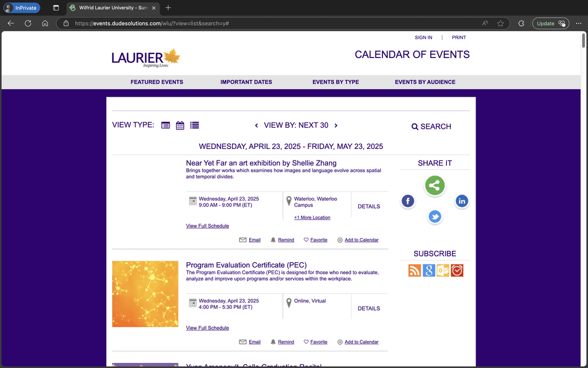View Full Schedule for Program Evaluation Certificate
This screenshot has width=588, height=368.
tap(207, 328)
